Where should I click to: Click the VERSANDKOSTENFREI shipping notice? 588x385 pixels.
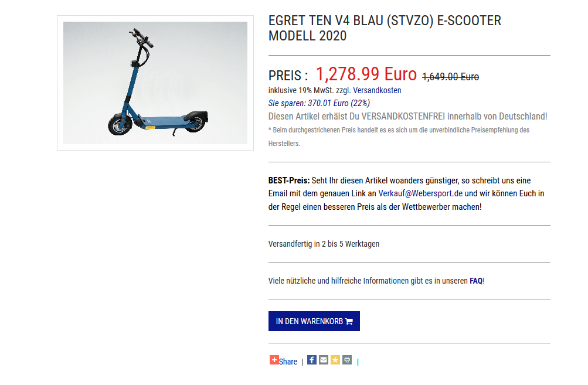tap(407, 116)
